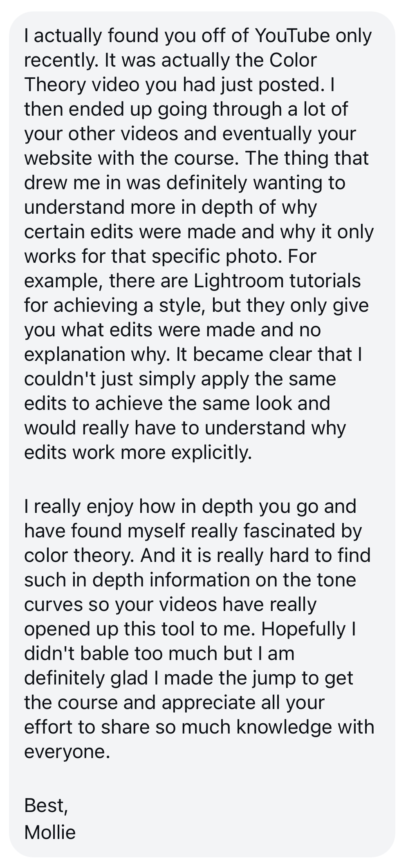Click the word "explicitly" ending the first paragraph
Screen dimensions: 408x868
click(x=211, y=452)
